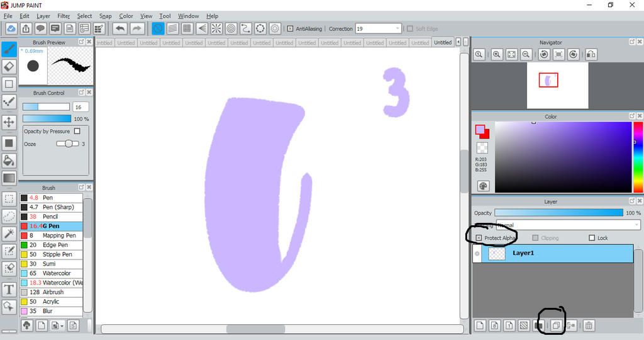Select the rectangular Select tool
This screenshot has width=644, height=340.
click(9, 199)
